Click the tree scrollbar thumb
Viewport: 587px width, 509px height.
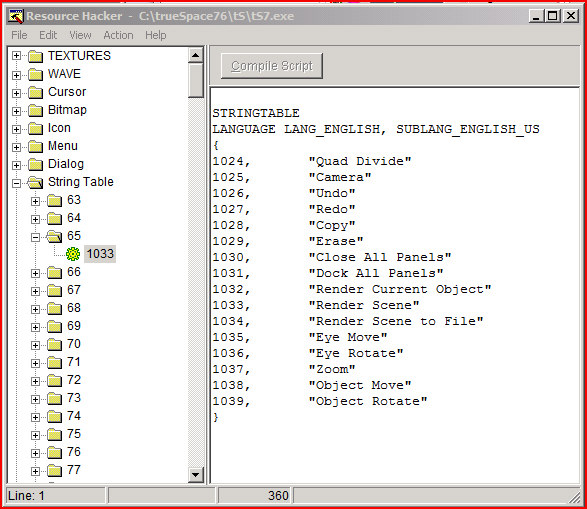point(195,80)
